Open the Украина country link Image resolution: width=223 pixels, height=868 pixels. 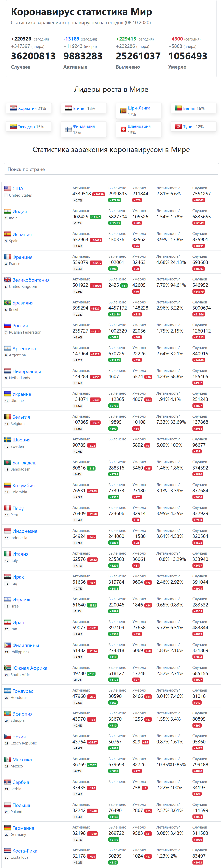(22, 394)
